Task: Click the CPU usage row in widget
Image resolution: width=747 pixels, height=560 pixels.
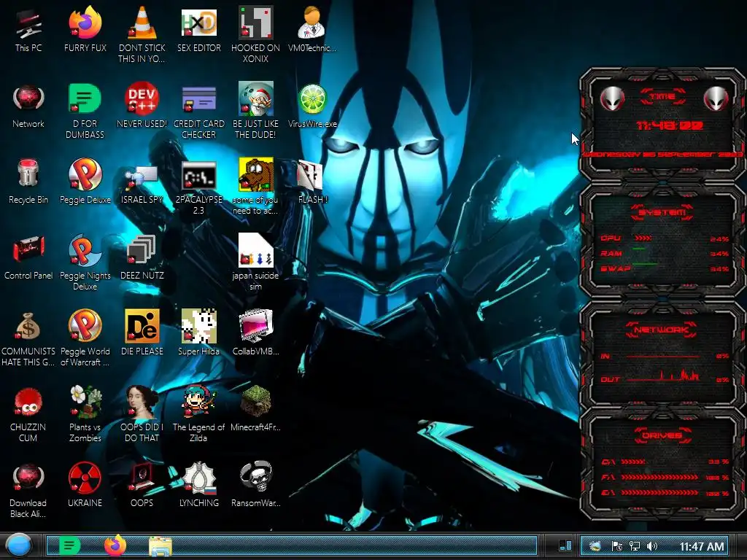Action: [x=665, y=238]
